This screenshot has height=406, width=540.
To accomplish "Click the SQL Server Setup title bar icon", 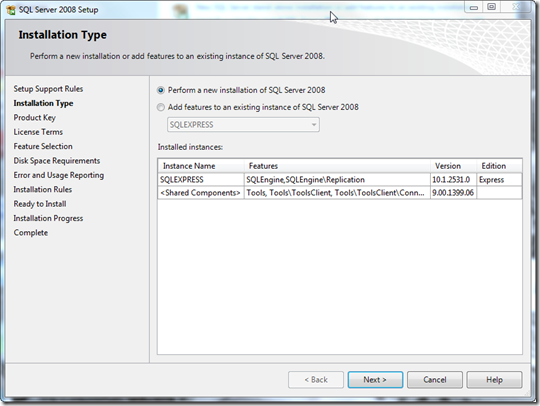I will (x=11, y=10).
